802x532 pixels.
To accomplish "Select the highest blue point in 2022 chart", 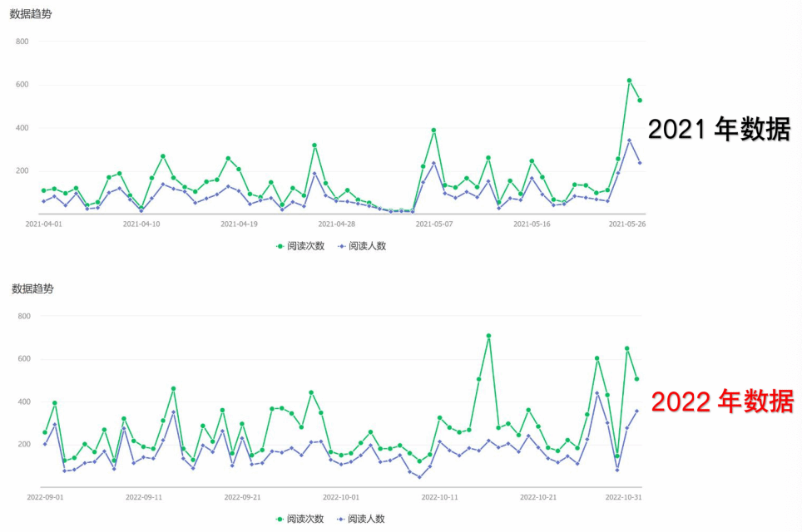I will (x=597, y=393).
